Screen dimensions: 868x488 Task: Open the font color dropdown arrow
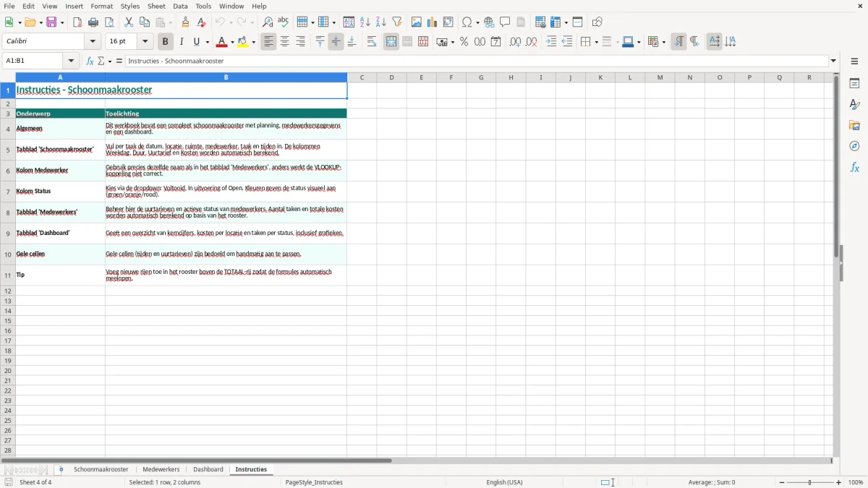pos(232,42)
